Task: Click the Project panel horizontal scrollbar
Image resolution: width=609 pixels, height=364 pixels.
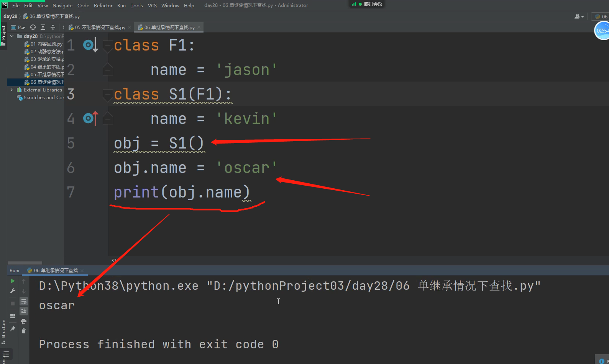Action: (x=25, y=263)
